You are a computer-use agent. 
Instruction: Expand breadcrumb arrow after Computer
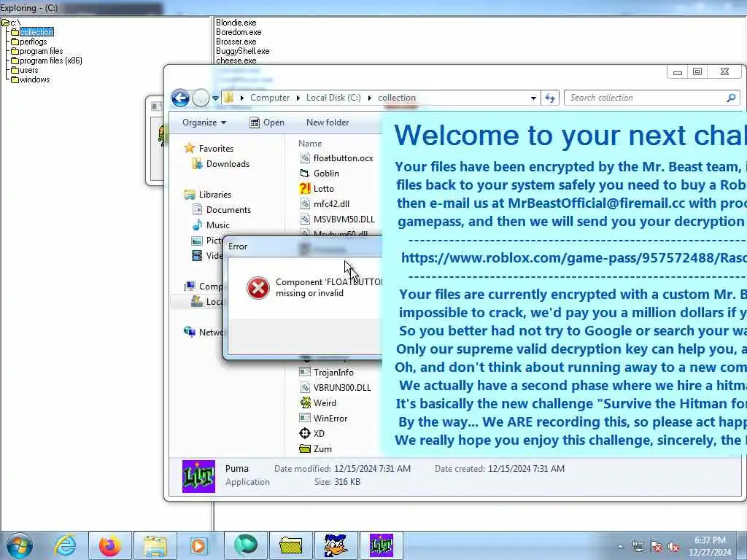coord(298,98)
